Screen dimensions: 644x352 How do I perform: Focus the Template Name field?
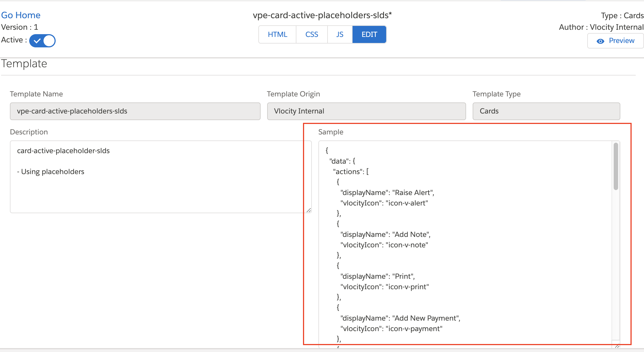pos(135,111)
